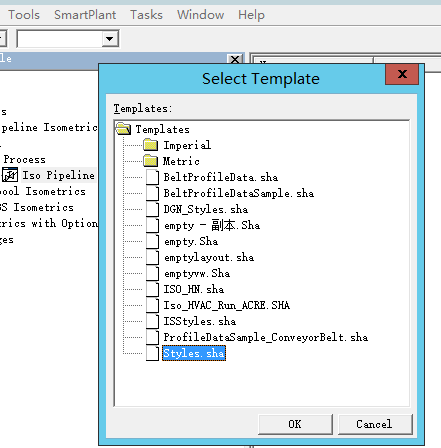Image resolution: width=441 pixels, height=448 pixels.
Task: Click the ISStyles.sha file icon
Action: [x=152, y=321]
